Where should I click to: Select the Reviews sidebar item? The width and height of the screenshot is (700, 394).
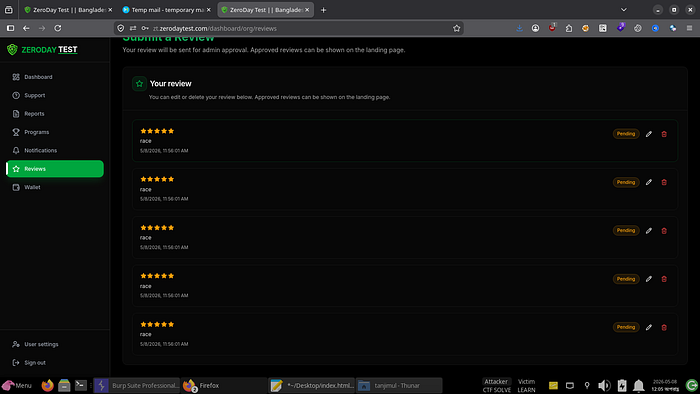point(55,169)
